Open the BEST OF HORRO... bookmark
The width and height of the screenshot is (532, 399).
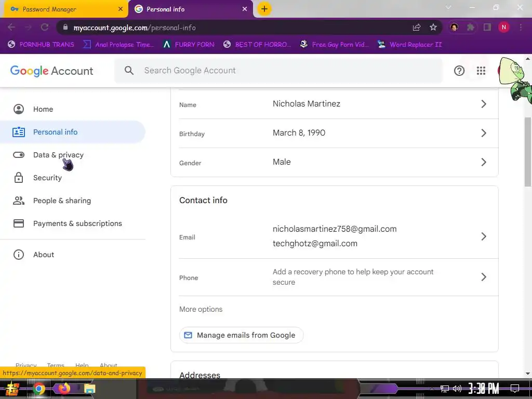coord(257,45)
